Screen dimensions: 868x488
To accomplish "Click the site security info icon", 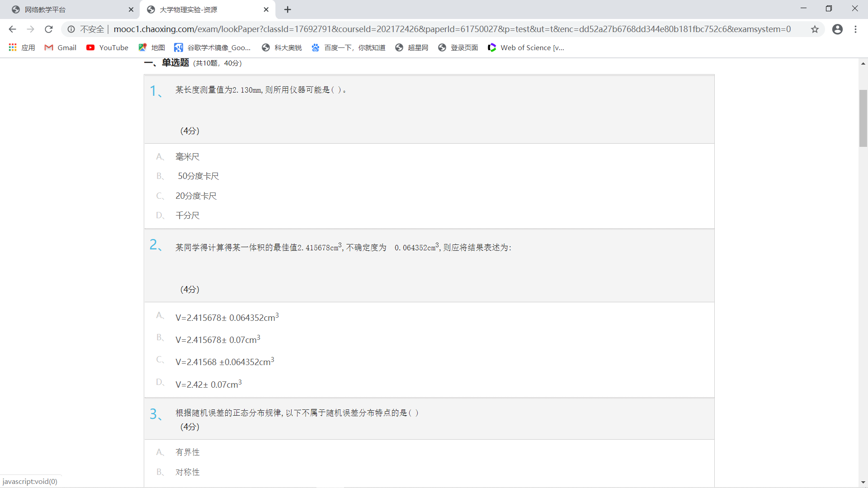I will coord(71,29).
